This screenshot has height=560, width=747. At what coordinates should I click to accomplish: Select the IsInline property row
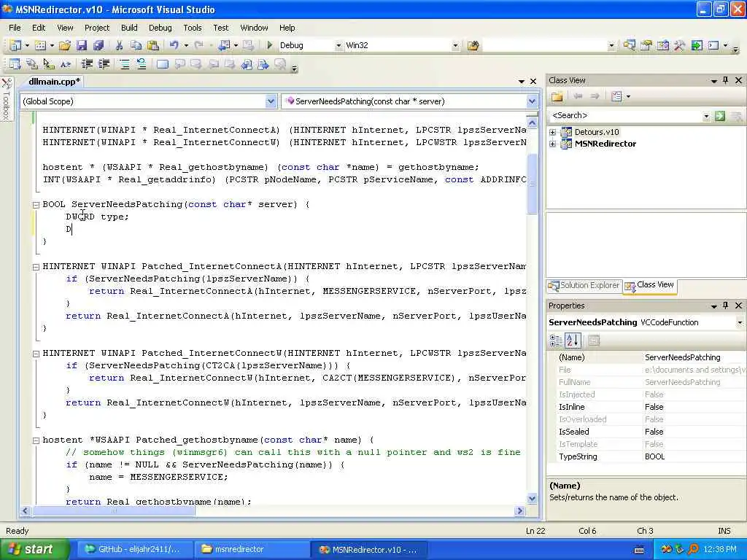(648, 407)
